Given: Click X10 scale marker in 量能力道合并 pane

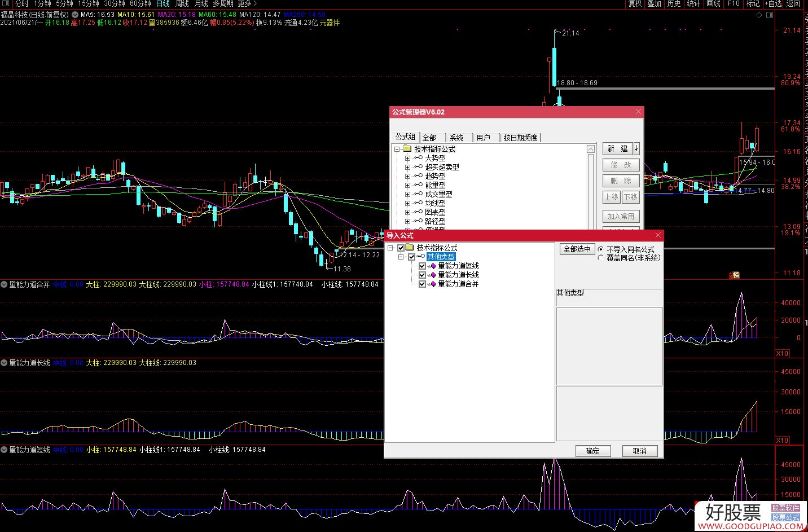Looking at the screenshot, I should point(783,354).
